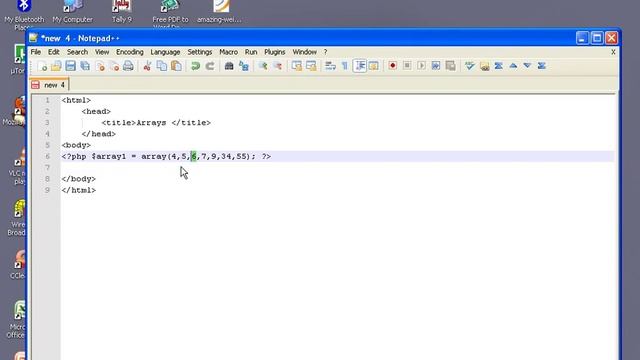
Task: Click the New file toolbar icon
Action: pyautogui.click(x=42, y=66)
